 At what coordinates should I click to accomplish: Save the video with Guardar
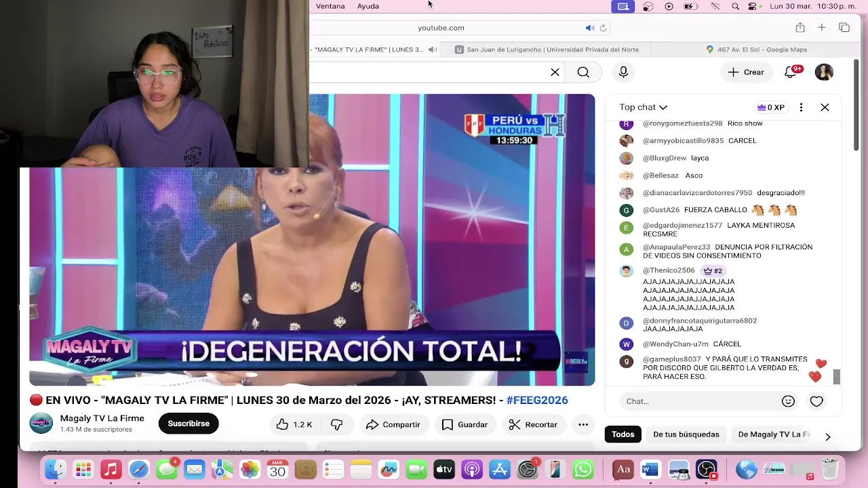tap(465, 424)
